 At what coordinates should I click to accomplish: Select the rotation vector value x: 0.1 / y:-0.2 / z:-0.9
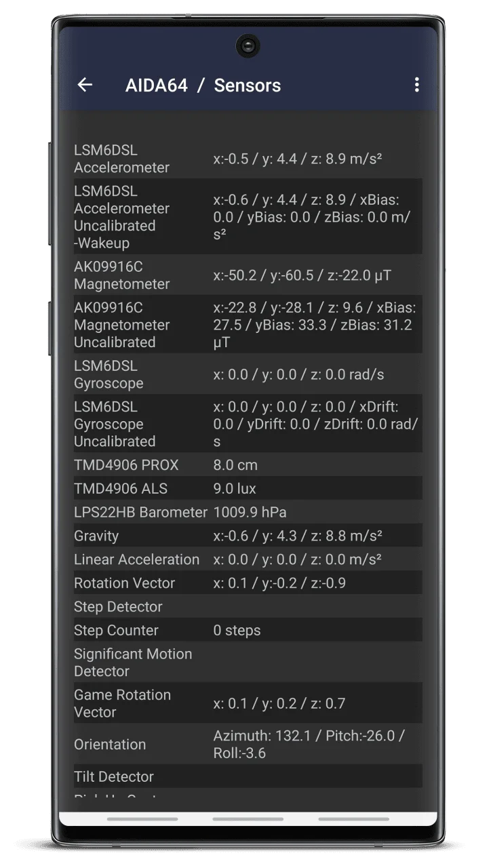coord(279,583)
